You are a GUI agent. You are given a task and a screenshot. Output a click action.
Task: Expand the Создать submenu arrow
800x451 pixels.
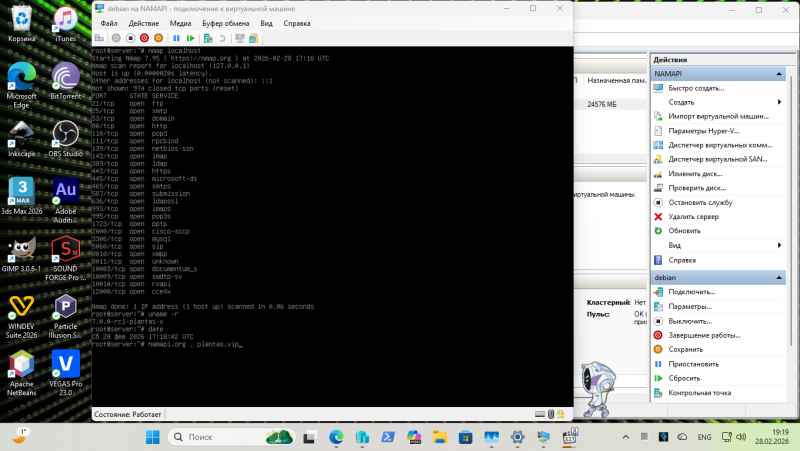tap(779, 102)
